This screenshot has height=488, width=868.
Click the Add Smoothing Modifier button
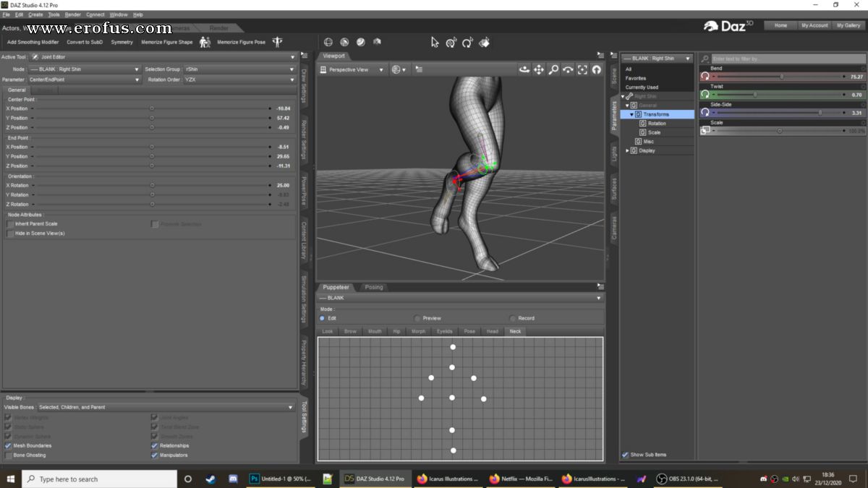point(33,42)
